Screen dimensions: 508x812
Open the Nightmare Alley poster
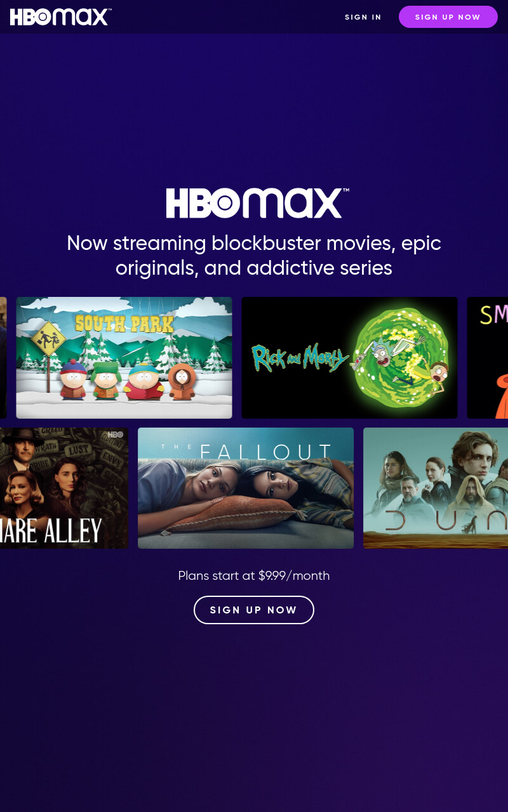tap(63, 488)
